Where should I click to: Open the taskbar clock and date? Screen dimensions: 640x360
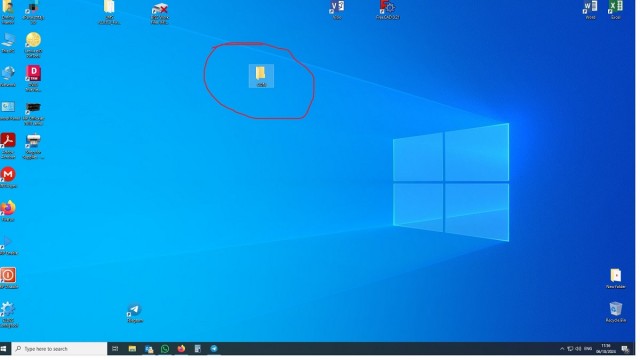[x=606, y=349]
